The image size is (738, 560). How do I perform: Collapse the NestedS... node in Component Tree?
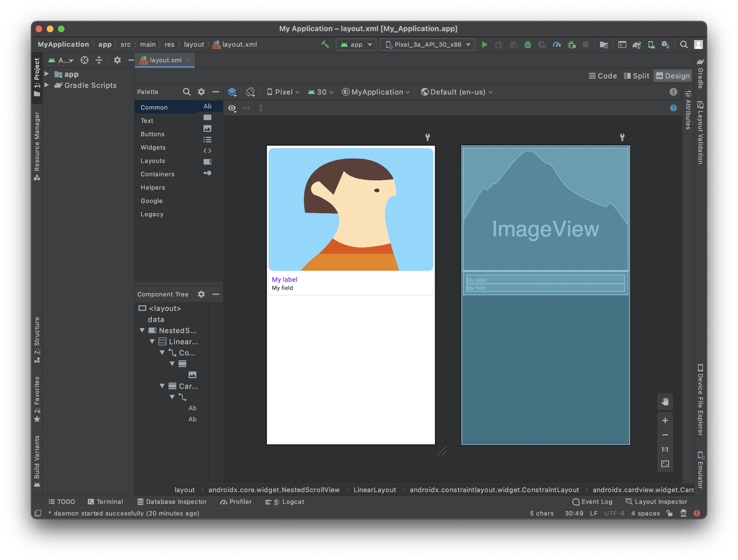click(142, 330)
